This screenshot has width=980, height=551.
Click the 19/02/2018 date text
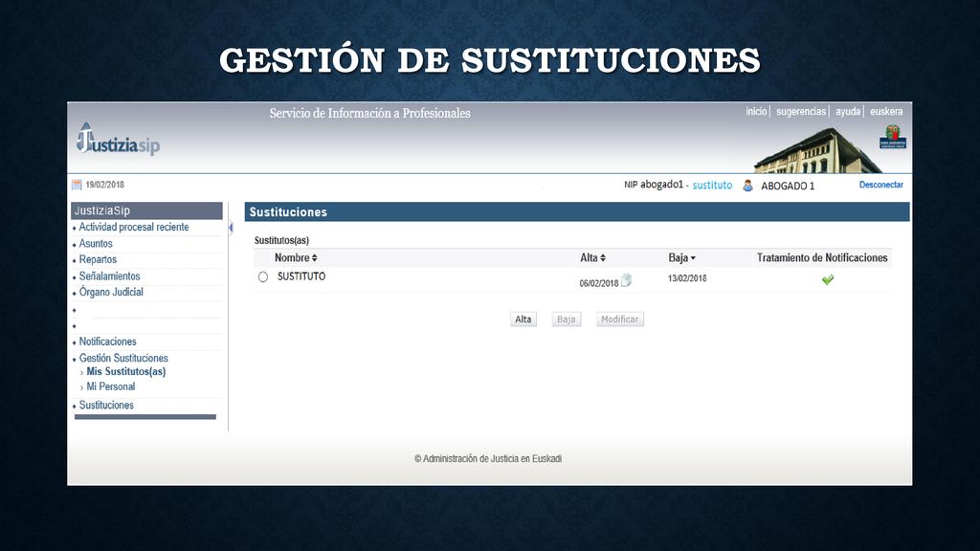(104, 185)
